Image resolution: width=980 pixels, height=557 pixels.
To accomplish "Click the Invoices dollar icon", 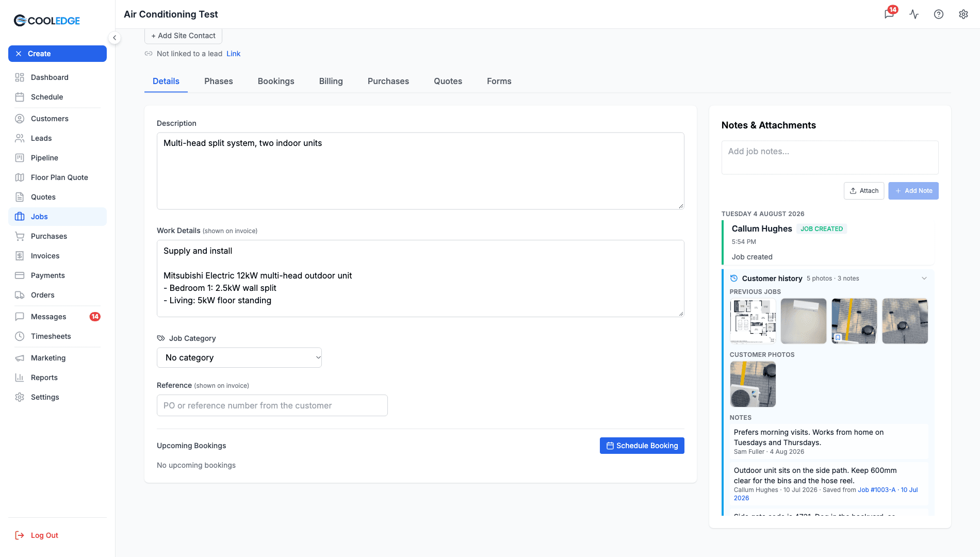I will click(20, 256).
